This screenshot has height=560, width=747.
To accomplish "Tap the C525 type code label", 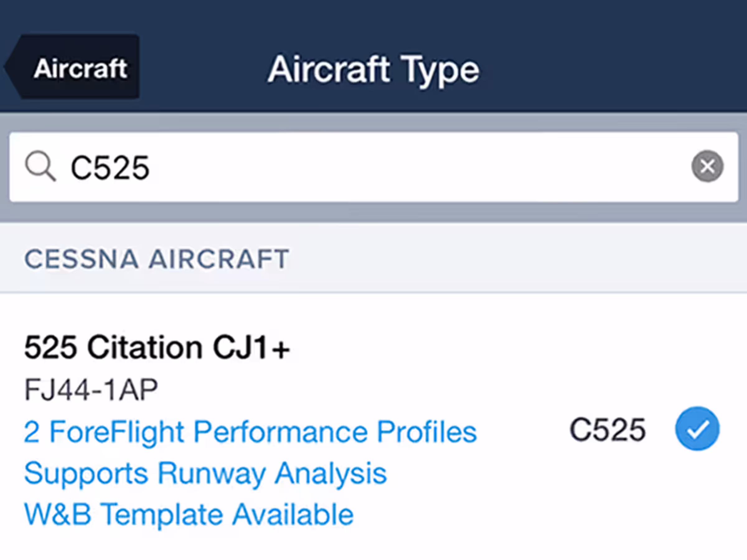I will click(608, 430).
